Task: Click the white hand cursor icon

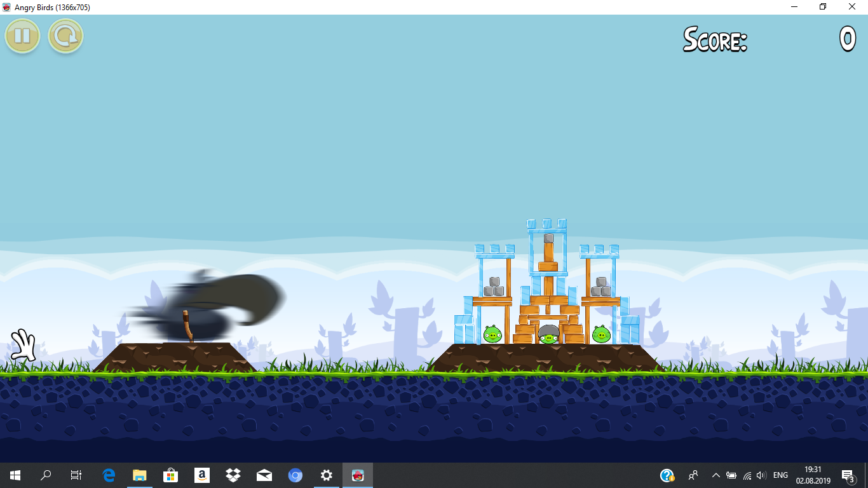Action: pos(23,345)
